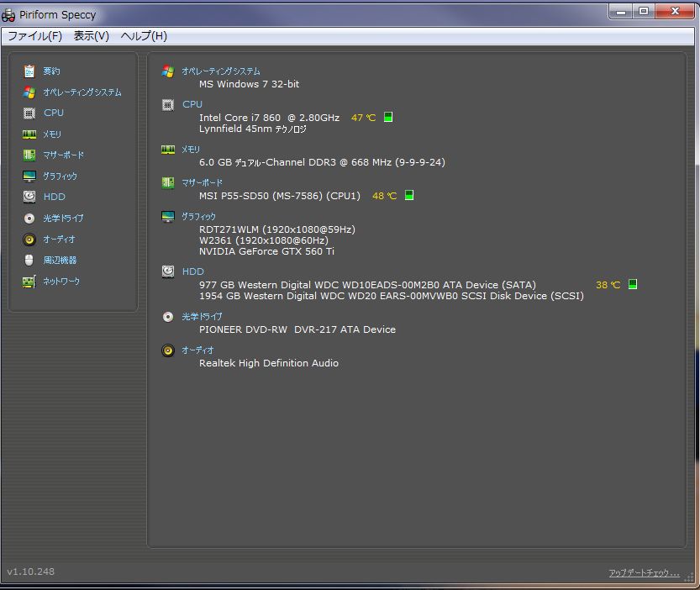
Task: Click the Lynnfield 45nm technology text
Action: coord(253,129)
